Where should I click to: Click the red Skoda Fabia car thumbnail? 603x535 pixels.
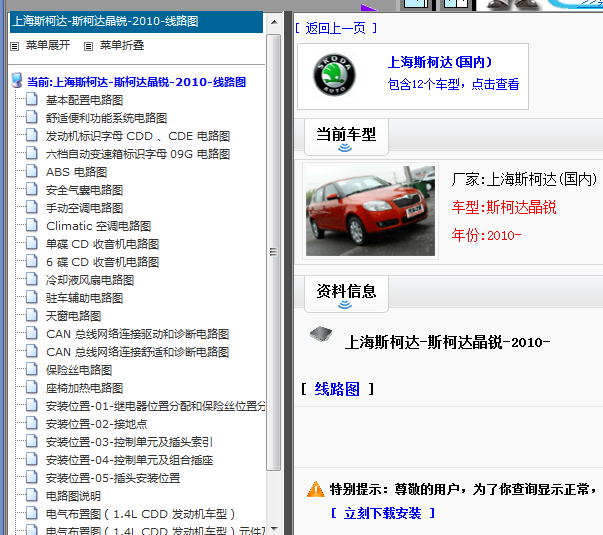click(370, 211)
